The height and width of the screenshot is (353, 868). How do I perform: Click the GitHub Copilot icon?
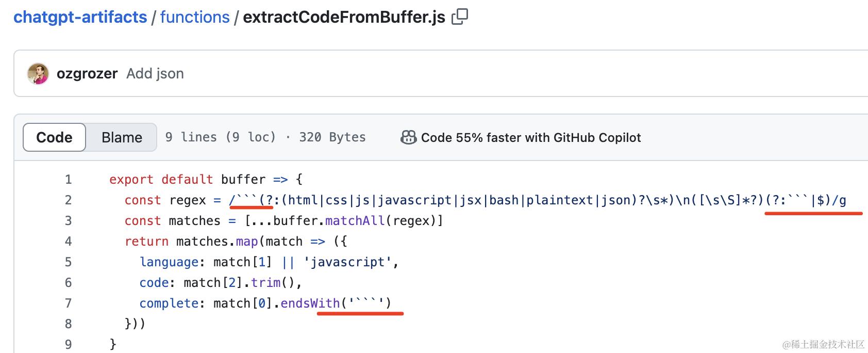pos(408,137)
